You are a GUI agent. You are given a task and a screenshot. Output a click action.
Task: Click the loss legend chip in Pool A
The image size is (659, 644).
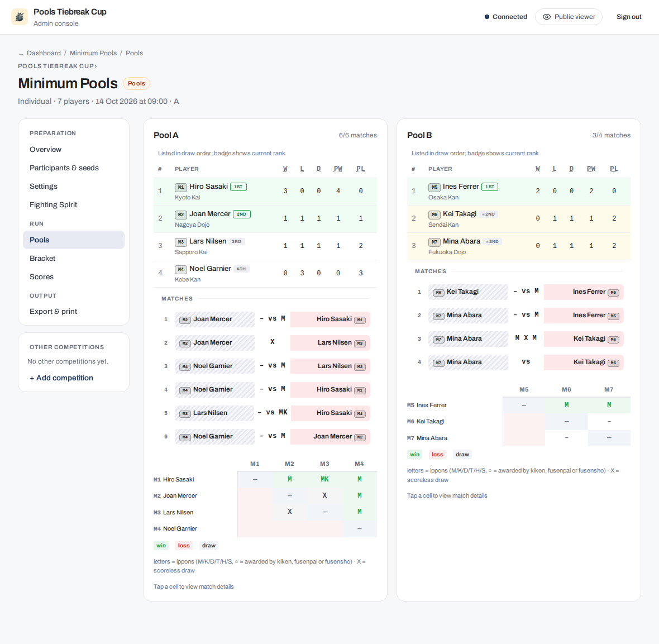click(x=184, y=546)
